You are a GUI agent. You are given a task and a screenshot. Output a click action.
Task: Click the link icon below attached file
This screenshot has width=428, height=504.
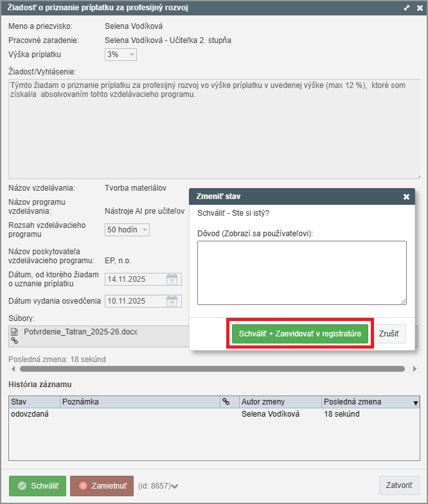[14, 342]
